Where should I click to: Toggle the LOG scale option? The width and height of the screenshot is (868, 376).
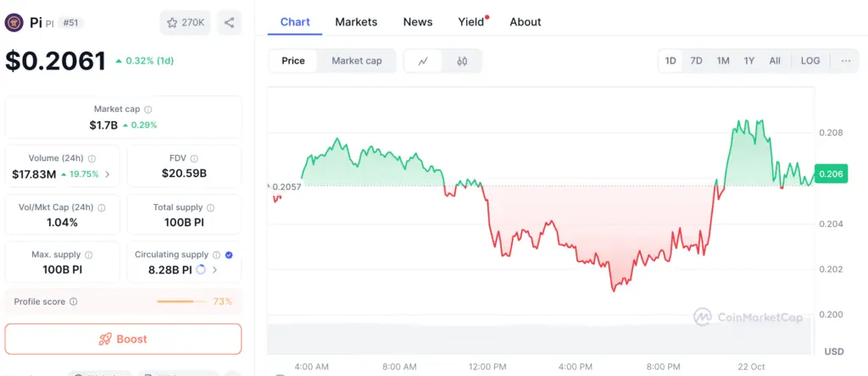(810, 61)
